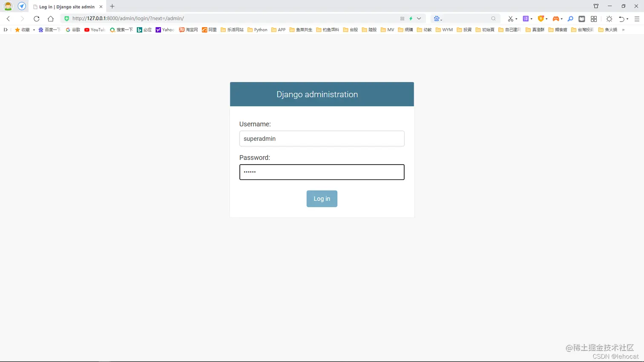644x362 pixels.
Task: Open the user avatar profile icon
Action: pos(8,6)
